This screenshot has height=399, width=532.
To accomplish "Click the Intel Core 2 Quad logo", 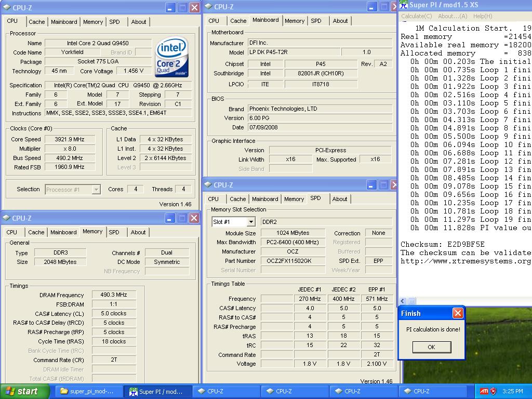I will (x=171, y=57).
